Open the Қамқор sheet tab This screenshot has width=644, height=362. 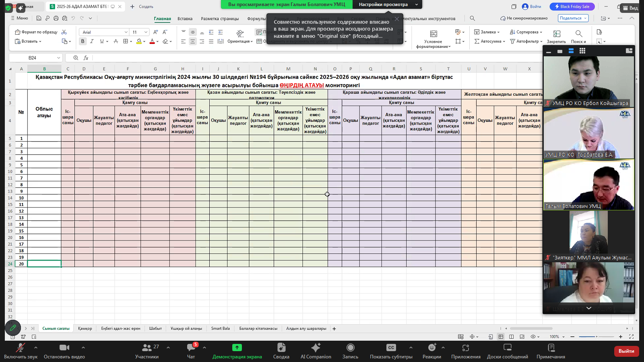tap(85, 329)
